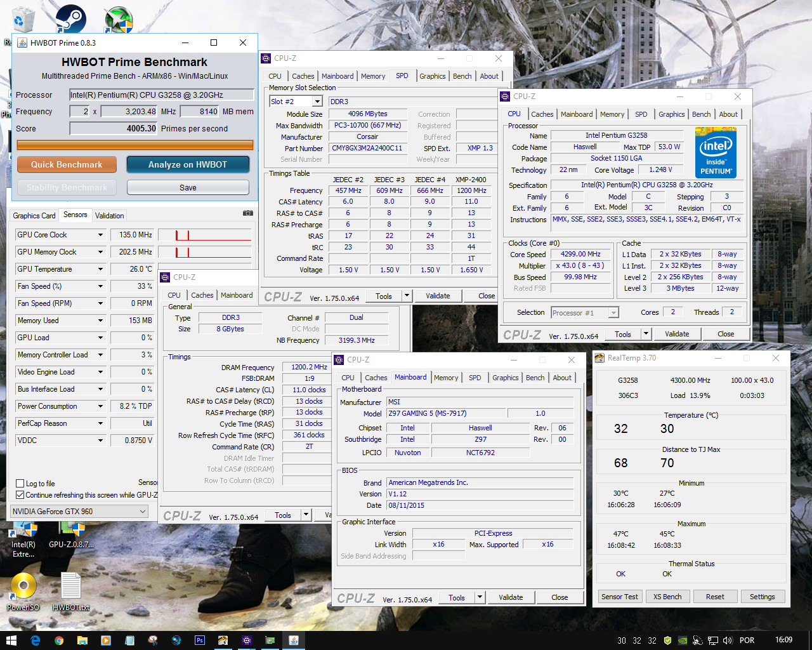Viewport: 812px width, 650px height.
Task: Open the HWBOT.txt desktop file
Action: pyautogui.click(x=71, y=592)
